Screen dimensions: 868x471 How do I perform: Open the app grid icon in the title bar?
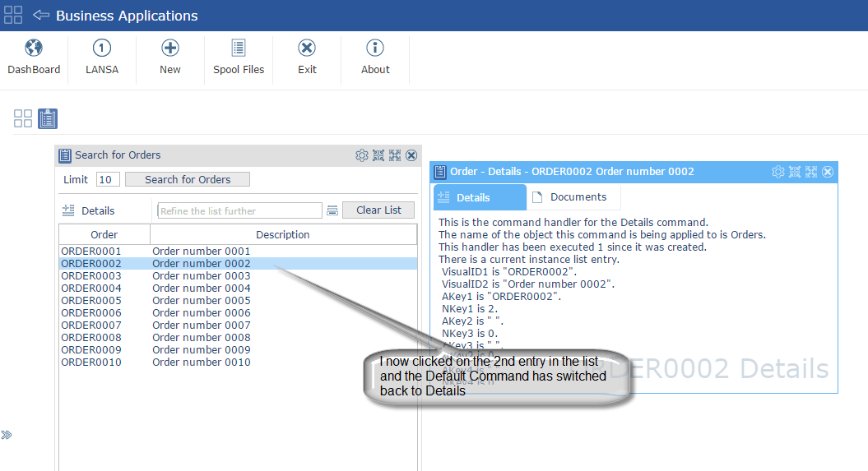pos(12,15)
